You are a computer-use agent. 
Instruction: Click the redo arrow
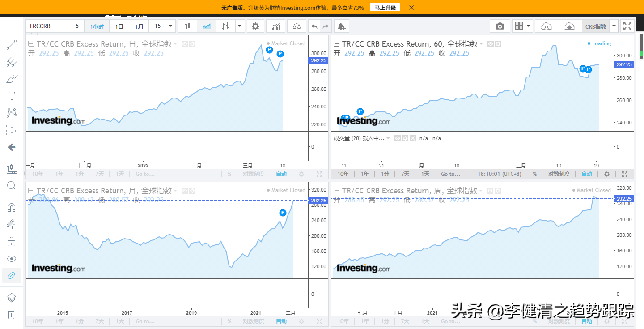tap(326, 26)
